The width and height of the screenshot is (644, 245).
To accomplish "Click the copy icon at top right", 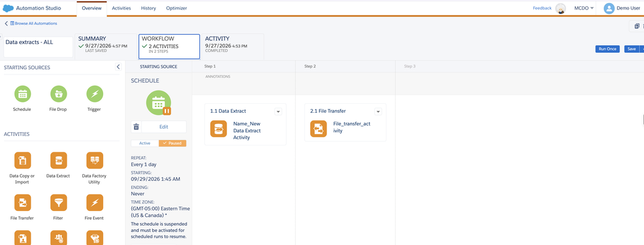I will [x=636, y=26].
